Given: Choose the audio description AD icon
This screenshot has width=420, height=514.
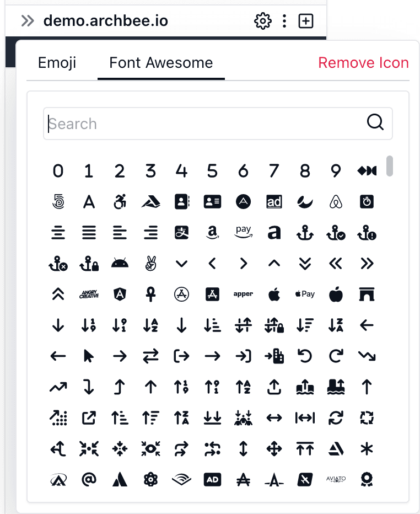Looking at the screenshot, I should click(212, 479).
